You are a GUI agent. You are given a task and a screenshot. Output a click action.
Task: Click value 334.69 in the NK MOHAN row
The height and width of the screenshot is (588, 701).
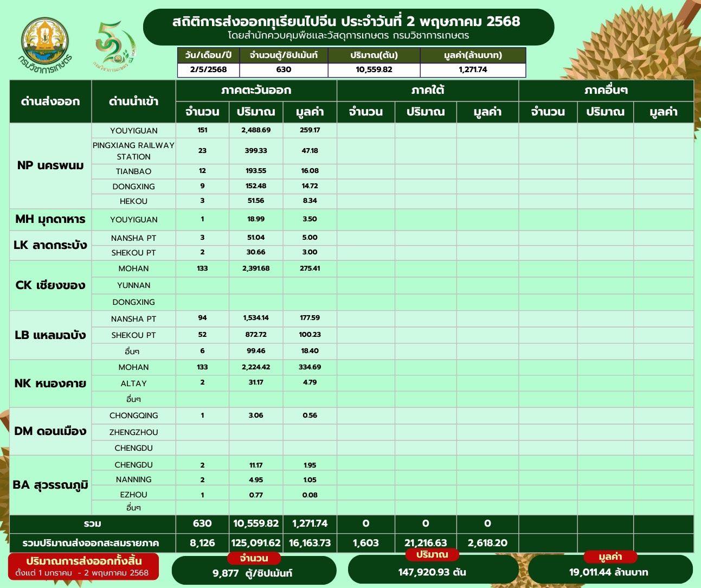(x=310, y=367)
